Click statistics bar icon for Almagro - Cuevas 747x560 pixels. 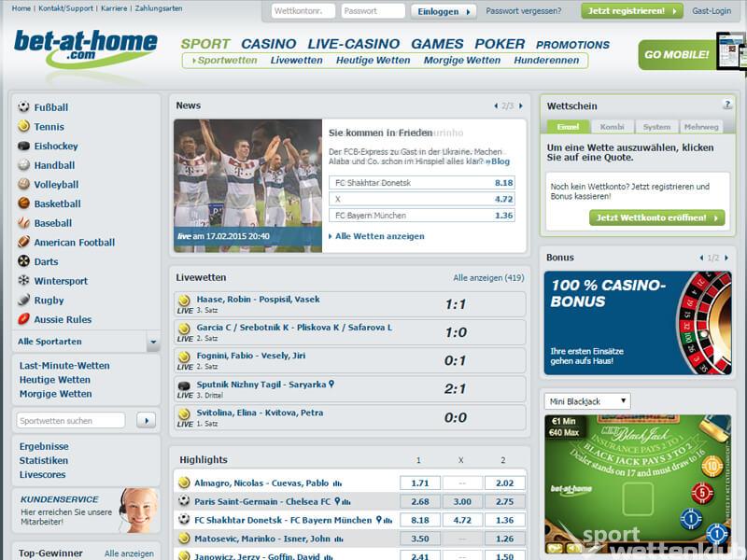pos(337,483)
